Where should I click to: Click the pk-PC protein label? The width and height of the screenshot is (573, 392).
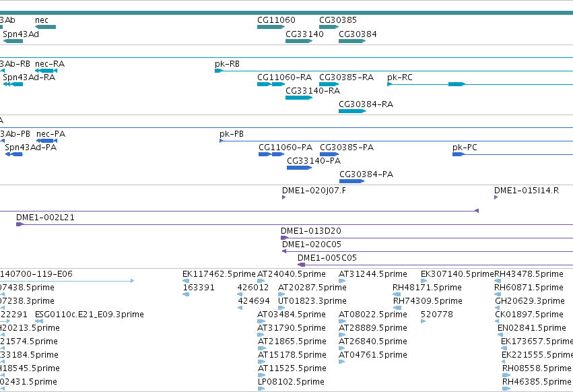point(465,148)
